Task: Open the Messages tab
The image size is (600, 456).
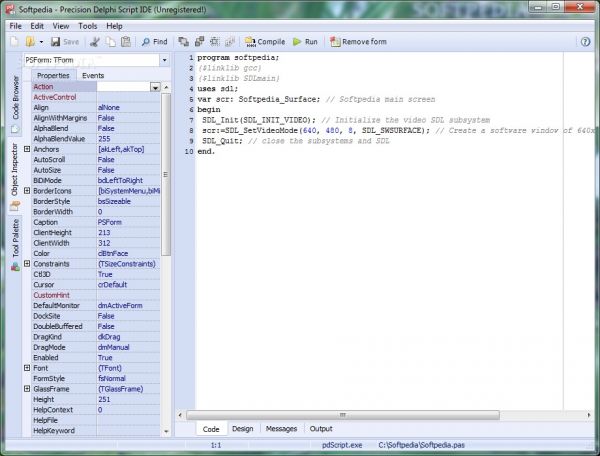Action: [279, 429]
